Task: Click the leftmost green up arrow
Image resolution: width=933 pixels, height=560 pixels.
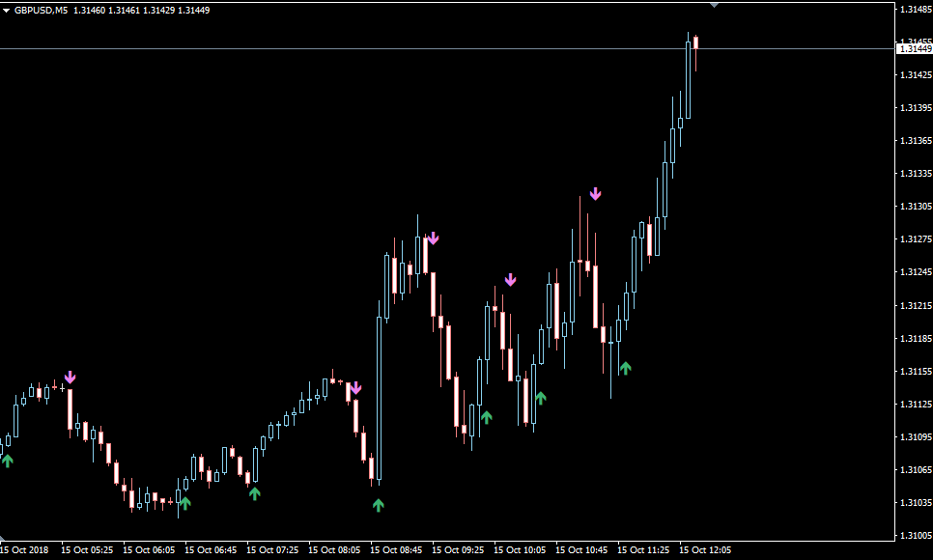Action: pos(8,461)
